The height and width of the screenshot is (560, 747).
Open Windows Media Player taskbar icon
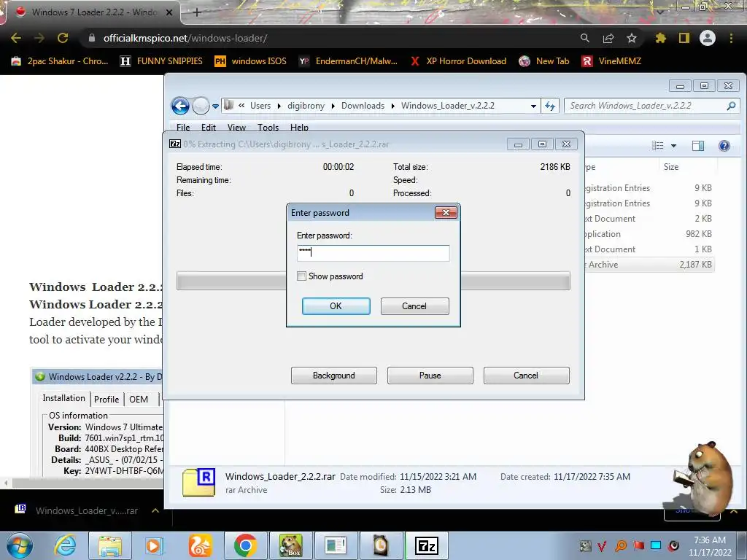tap(155, 545)
